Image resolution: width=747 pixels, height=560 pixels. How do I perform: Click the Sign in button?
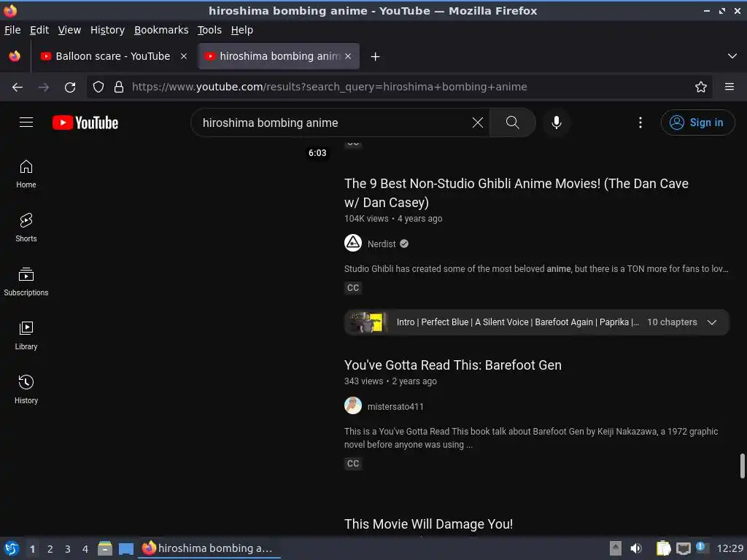[697, 122]
